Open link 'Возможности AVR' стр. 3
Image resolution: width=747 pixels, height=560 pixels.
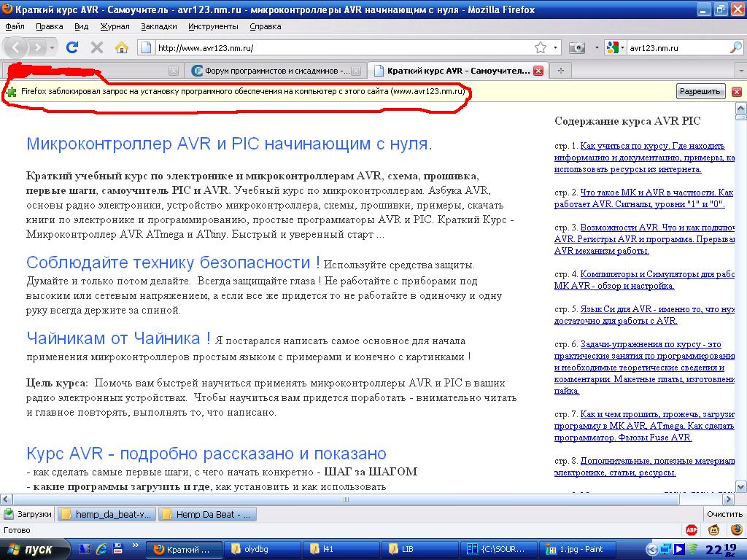pos(644,239)
